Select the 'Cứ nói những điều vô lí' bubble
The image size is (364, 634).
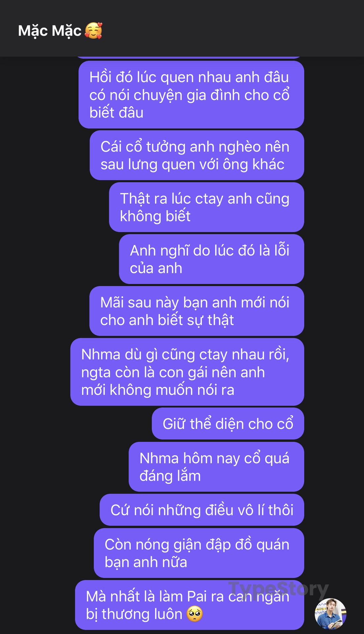point(202,510)
